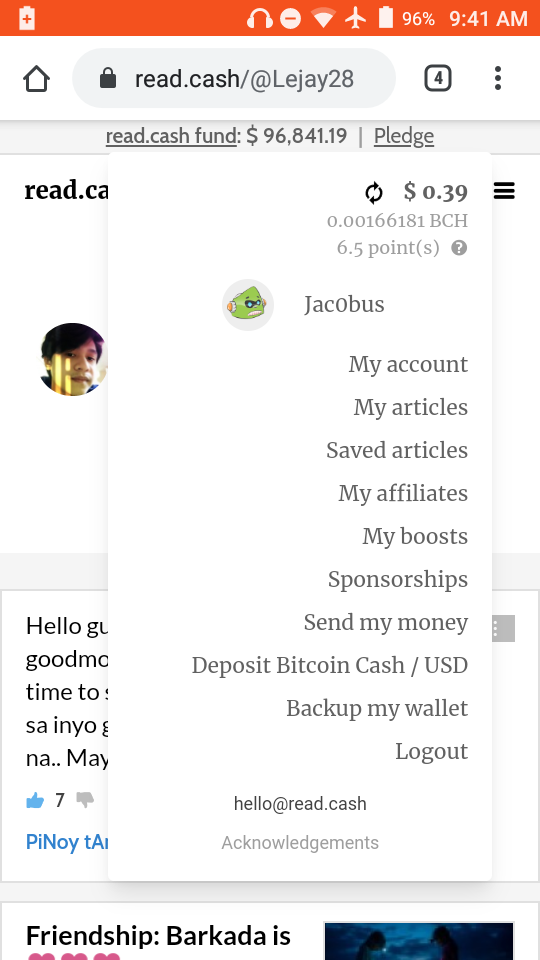
Task: Click the points help question mark icon
Action: 459,248
